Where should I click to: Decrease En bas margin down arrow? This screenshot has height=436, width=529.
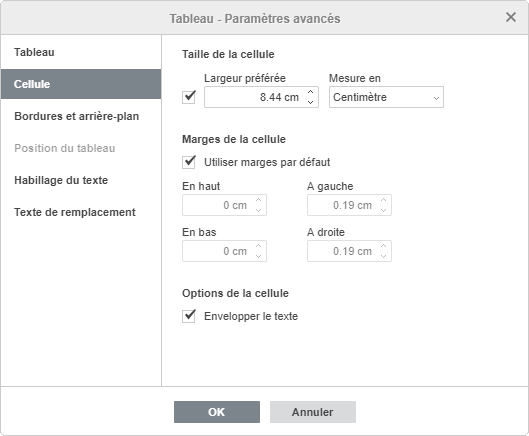tap(258, 256)
